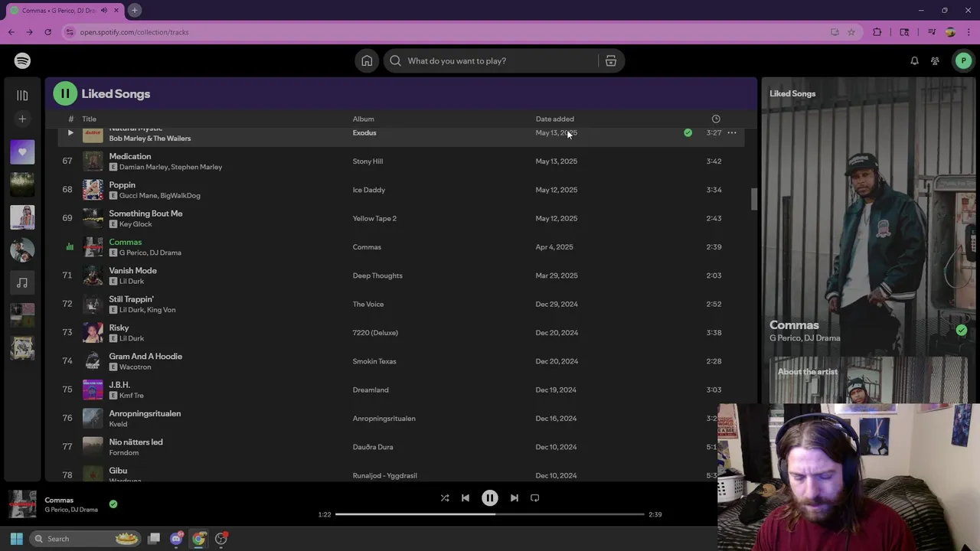Open the Windows Start menu
Image resolution: width=980 pixels, height=551 pixels.
point(17,539)
